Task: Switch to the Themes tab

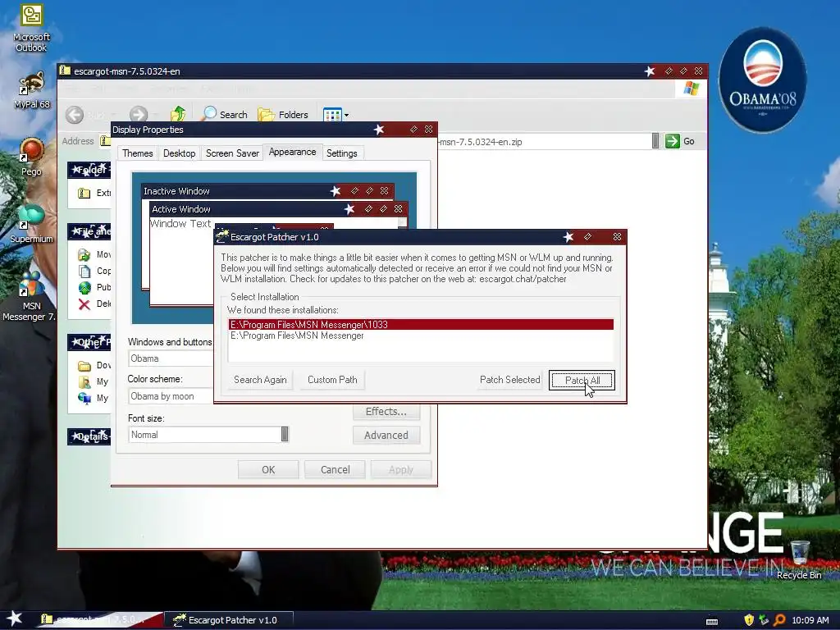Action: [138, 153]
